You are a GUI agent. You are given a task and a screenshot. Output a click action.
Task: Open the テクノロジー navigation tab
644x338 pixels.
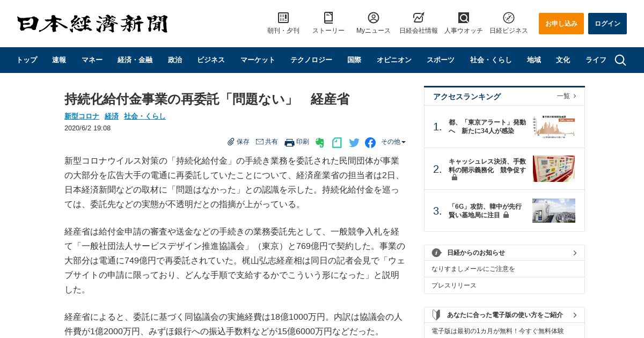tap(311, 60)
